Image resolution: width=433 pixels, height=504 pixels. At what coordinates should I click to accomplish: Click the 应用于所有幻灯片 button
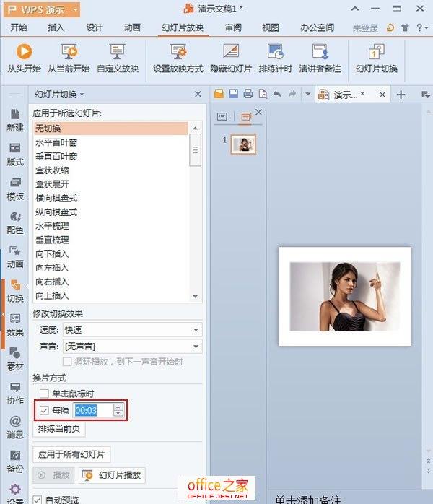tap(71, 454)
